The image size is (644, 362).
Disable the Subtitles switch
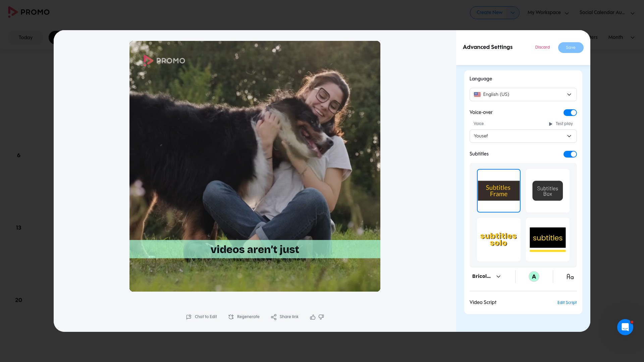tap(570, 154)
